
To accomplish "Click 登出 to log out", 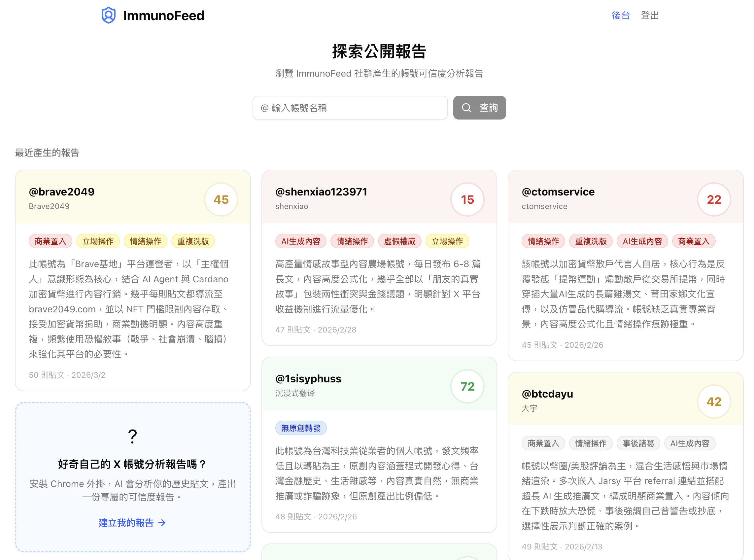I will point(650,15).
